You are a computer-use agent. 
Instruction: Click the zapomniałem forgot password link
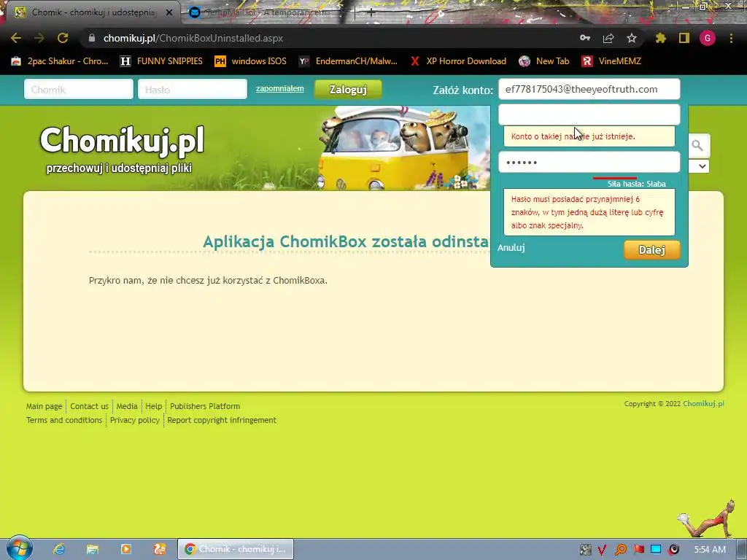pos(279,88)
